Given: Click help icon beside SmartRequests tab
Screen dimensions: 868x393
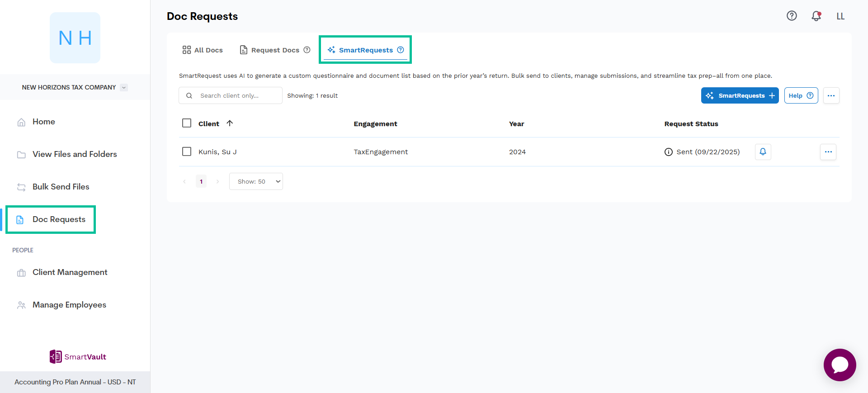Looking at the screenshot, I should click(x=401, y=50).
